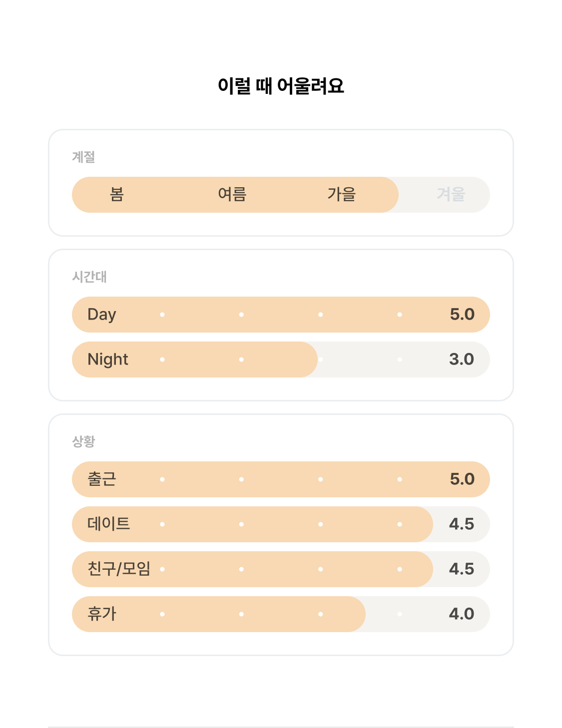This screenshot has height=728, width=562.
Task: Click the Day score 5.0
Action: pyautogui.click(x=462, y=315)
